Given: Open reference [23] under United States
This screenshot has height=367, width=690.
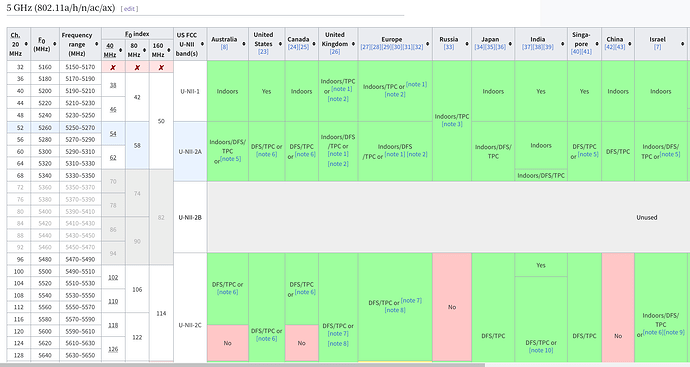Looking at the screenshot, I should coord(263,51).
